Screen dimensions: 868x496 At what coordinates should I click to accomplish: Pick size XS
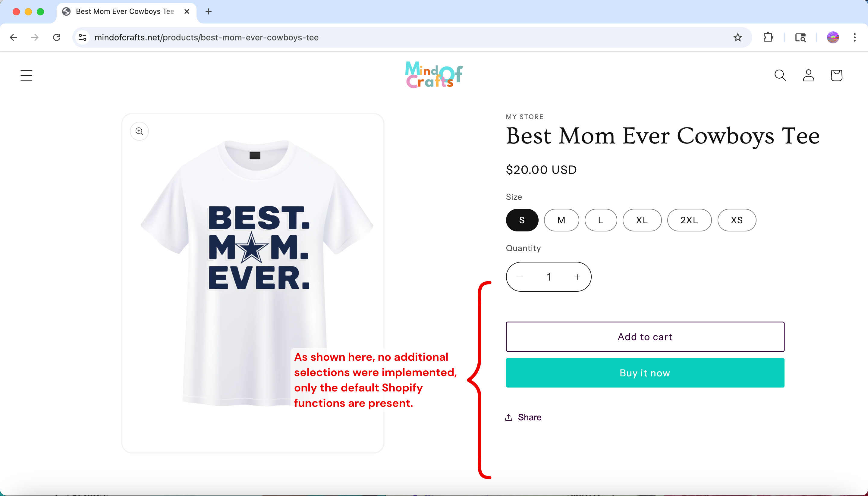(737, 220)
